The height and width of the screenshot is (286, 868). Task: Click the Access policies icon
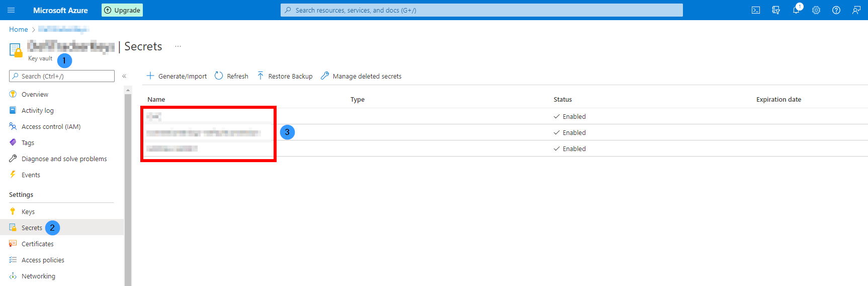pos(13,260)
